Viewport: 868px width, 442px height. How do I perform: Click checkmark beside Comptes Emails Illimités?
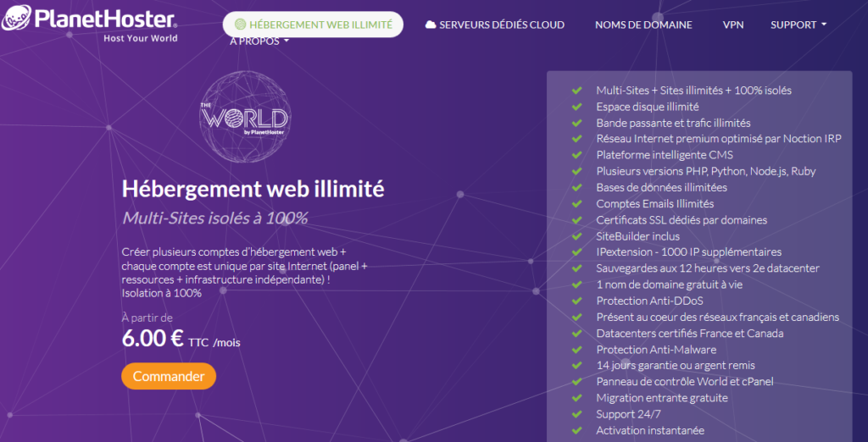click(x=576, y=203)
